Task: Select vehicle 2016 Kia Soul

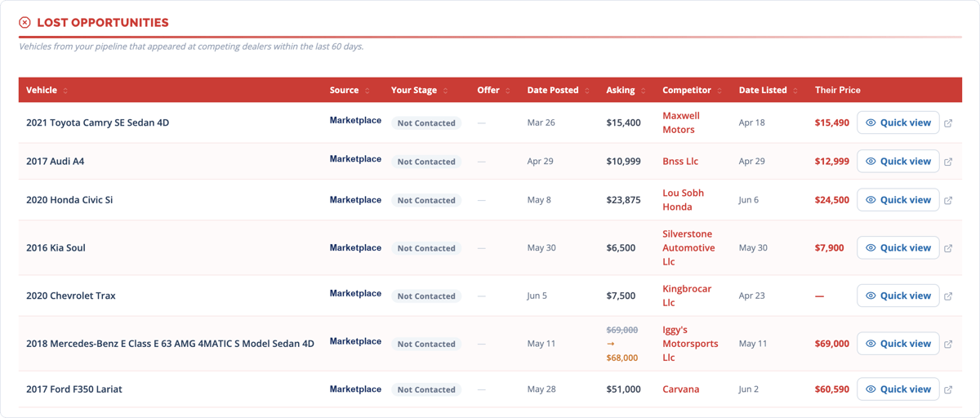Action: [x=56, y=247]
